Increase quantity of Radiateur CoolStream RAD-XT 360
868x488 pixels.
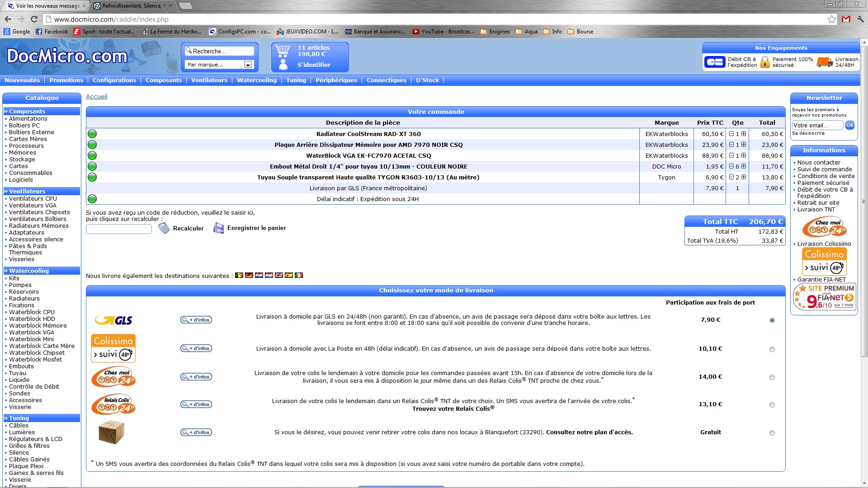(744, 134)
